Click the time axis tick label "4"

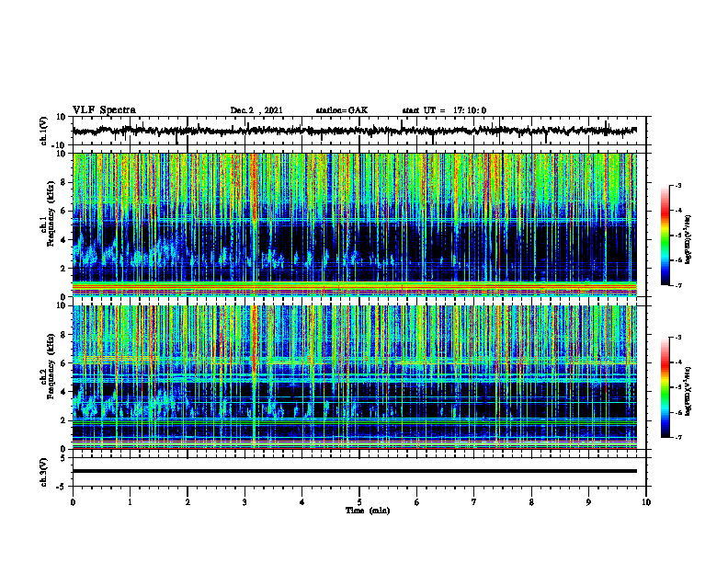[302, 502]
